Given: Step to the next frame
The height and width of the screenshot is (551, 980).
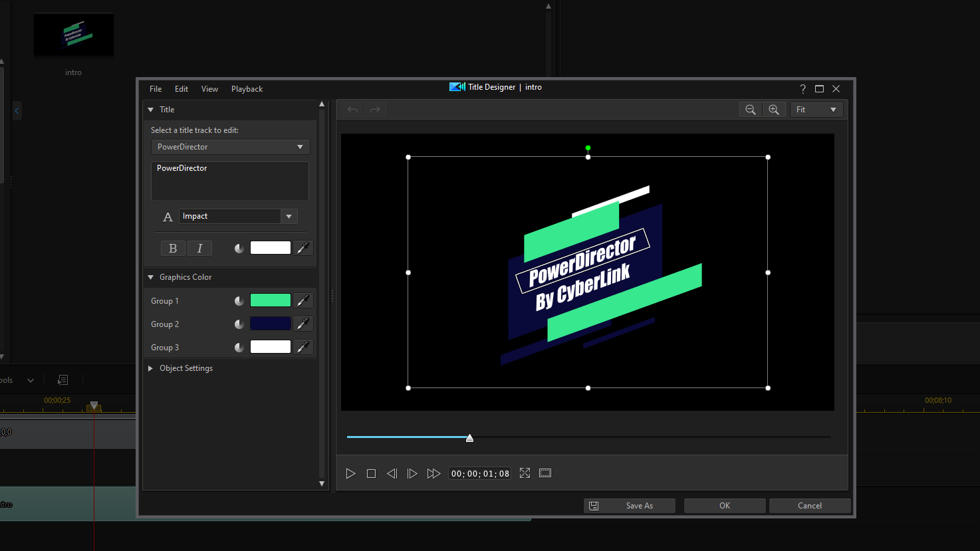Looking at the screenshot, I should click(412, 473).
